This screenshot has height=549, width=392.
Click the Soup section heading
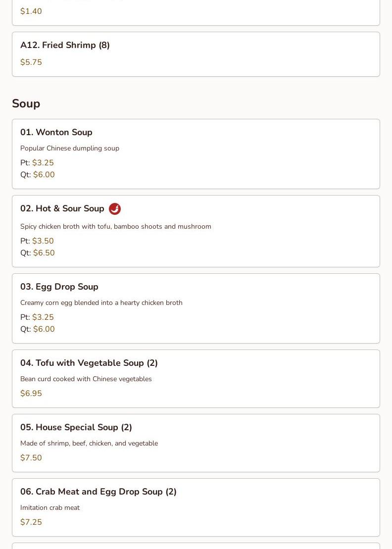coord(26,103)
